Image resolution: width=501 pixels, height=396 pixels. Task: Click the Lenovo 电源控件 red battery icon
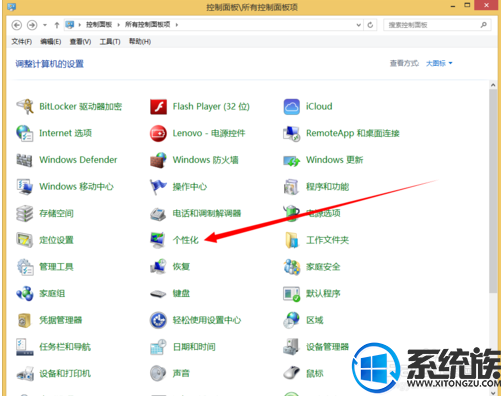[158, 133]
